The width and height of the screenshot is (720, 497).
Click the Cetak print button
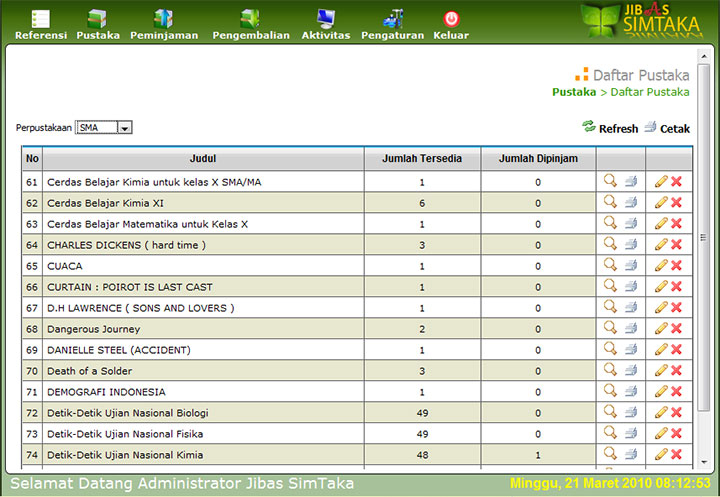667,128
